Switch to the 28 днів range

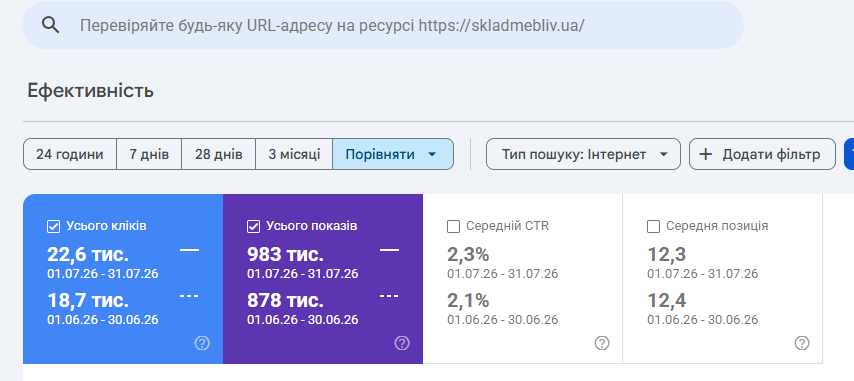(x=218, y=155)
